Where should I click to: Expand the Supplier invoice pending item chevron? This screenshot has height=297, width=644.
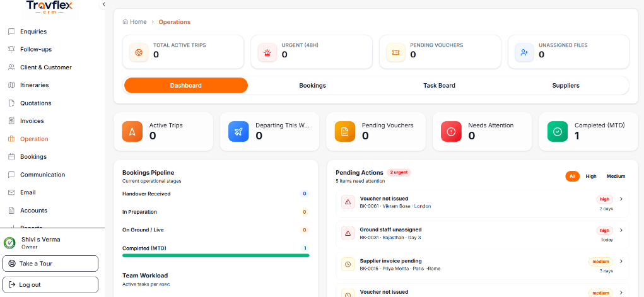621,261
